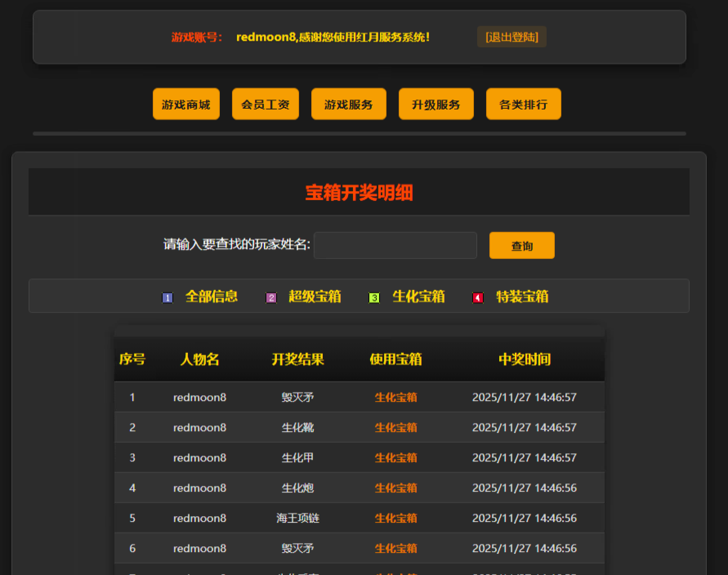
Task: Select the 全部信息 filter option
Action: click(x=212, y=297)
